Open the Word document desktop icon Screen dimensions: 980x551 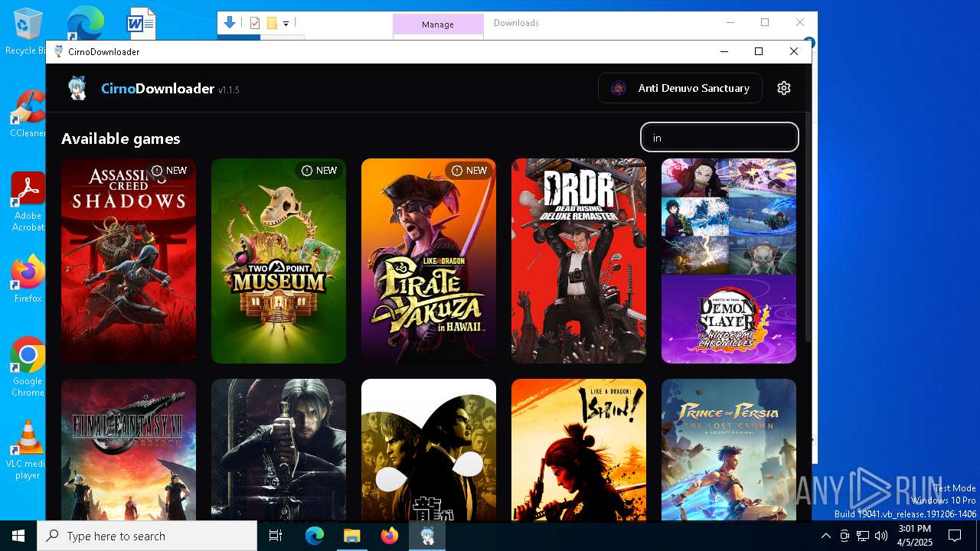tap(142, 23)
